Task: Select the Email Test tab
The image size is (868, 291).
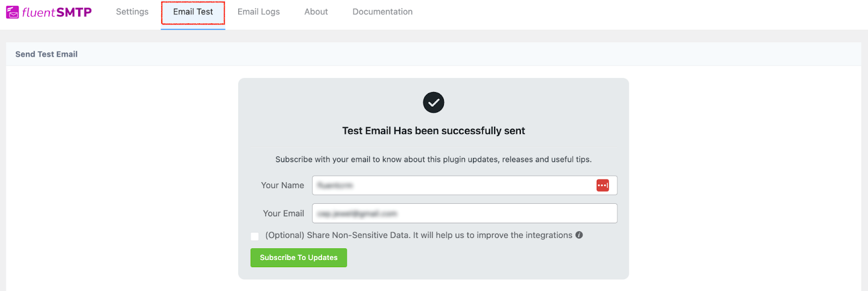Action: click(193, 12)
